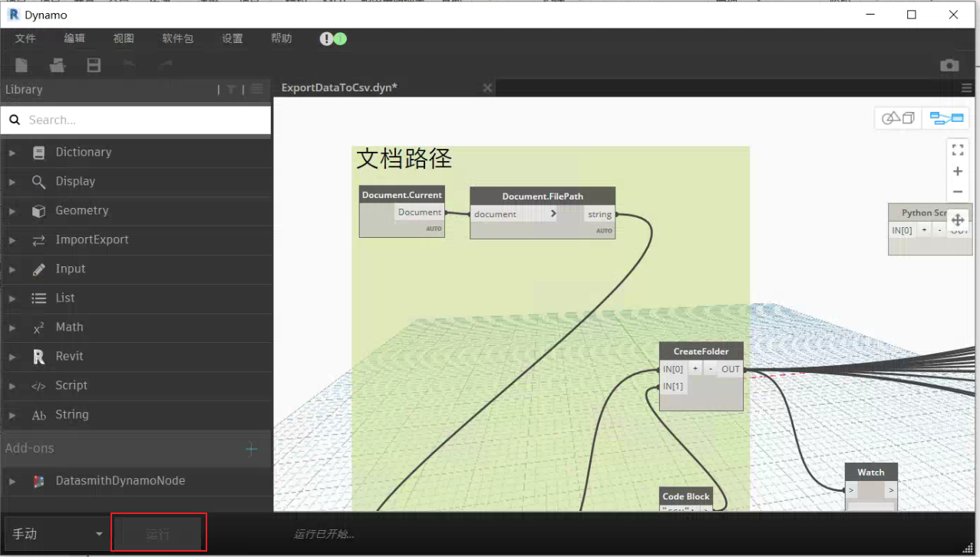Select the CreateFolder node header

click(x=701, y=351)
